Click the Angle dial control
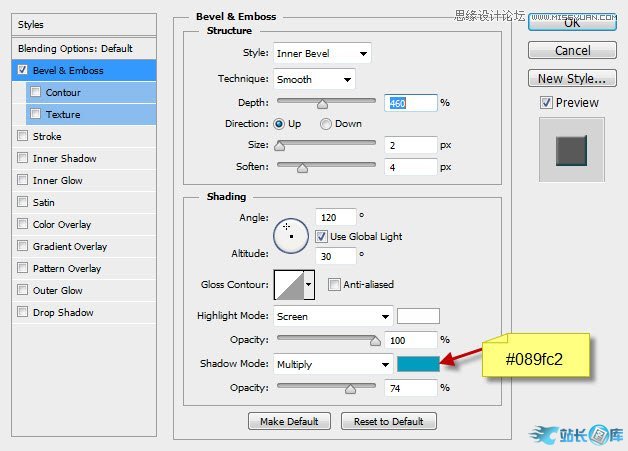Image resolution: width=628 pixels, height=451 pixels. pos(288,236)
